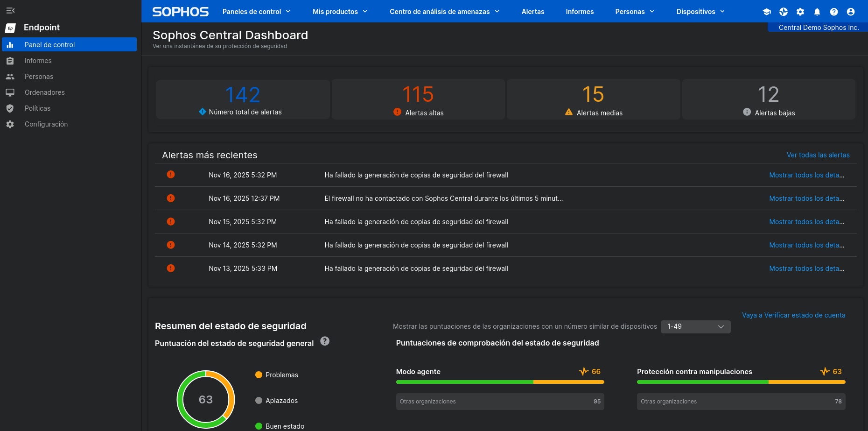The image size is (868, 431).
Task: Collapse the sidebar with the menu icon
Action: (10, 10)
